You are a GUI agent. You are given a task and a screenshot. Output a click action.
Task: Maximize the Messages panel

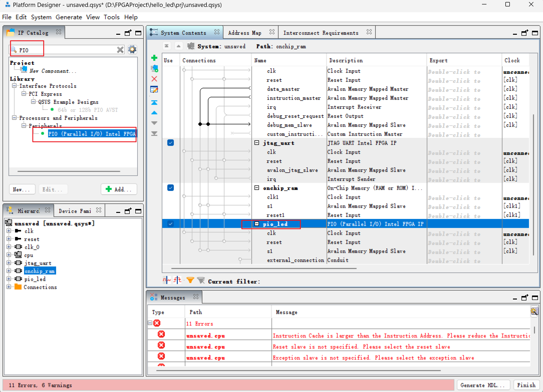pyautogui.click(x=535, y=298)
